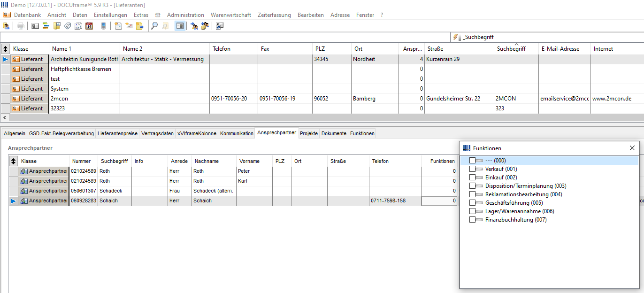Open the Datenbank menu

[x=27, y=15]
